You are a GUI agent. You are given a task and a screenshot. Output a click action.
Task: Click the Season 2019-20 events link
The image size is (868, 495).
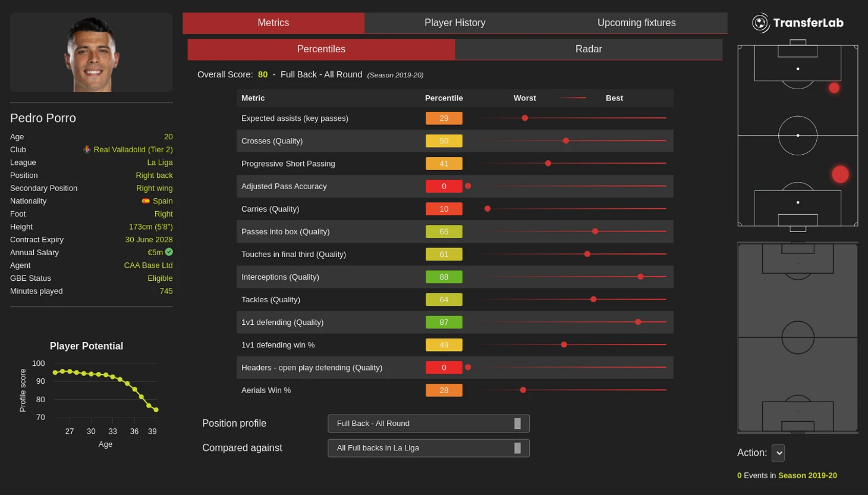[x=807, y=475]
